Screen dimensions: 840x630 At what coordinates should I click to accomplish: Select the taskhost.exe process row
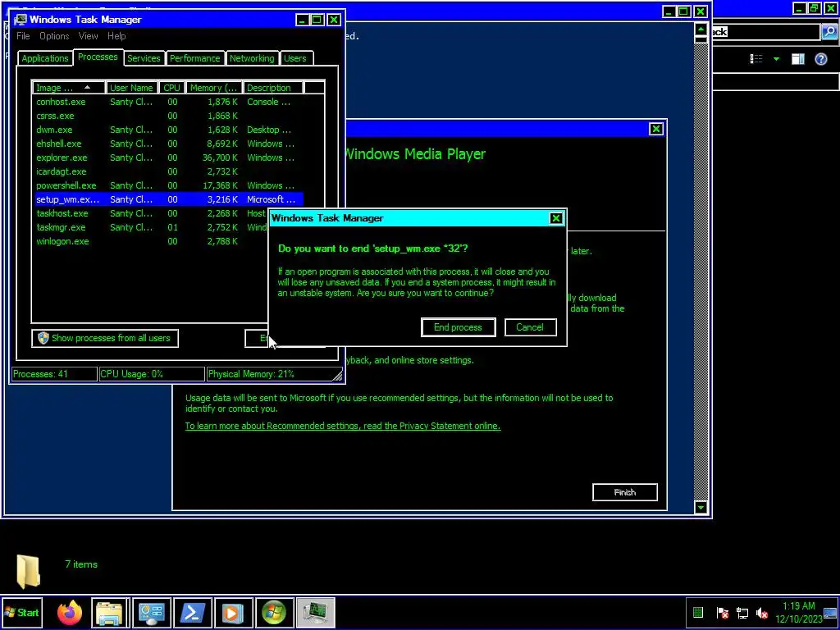point(152,213)
